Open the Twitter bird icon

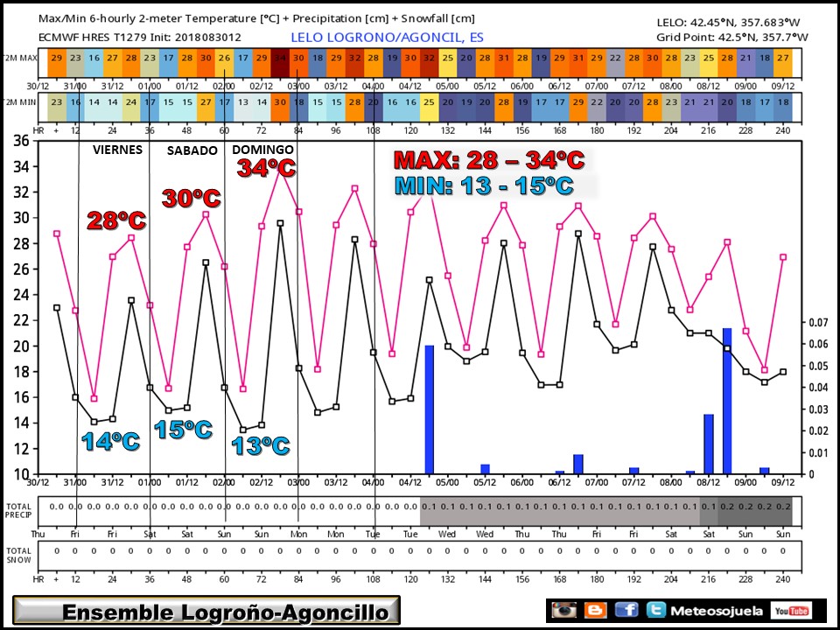[655, 610]
